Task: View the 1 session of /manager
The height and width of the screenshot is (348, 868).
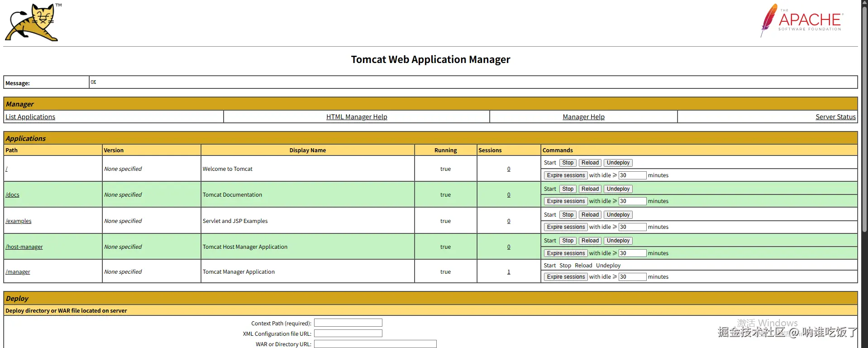Action: tap(509, 272)
